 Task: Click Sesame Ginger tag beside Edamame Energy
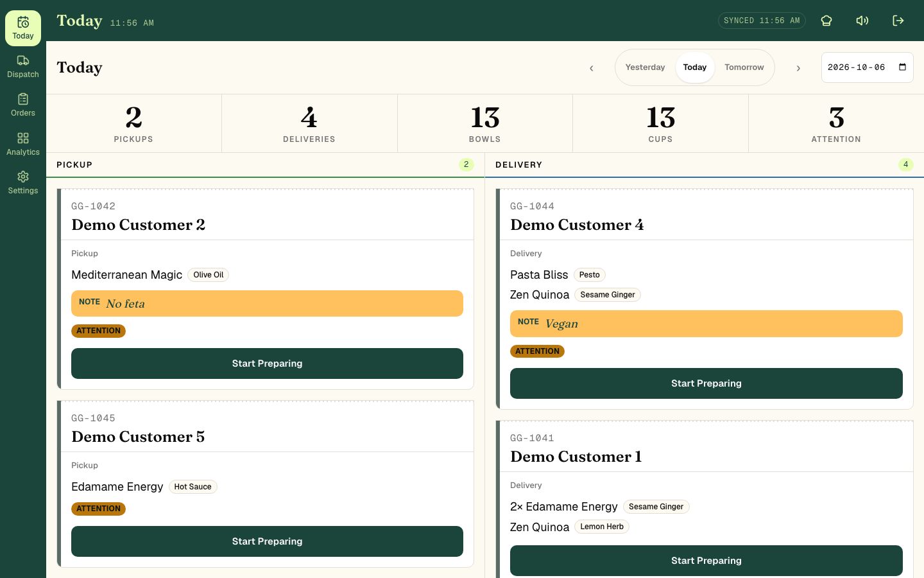[656, 507]
